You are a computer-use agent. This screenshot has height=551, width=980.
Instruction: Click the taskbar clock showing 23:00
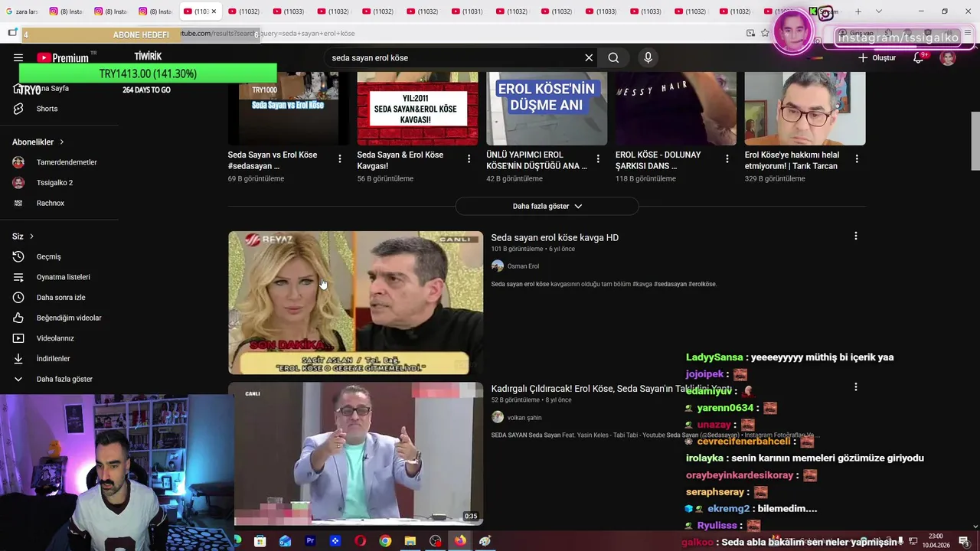(x=936, y=541)
